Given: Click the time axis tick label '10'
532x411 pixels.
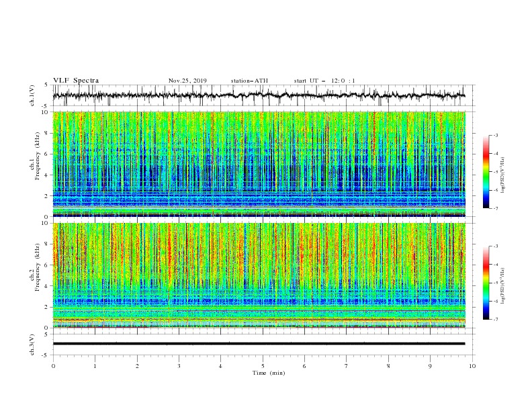Looking at the screenshot, I should [472, 366].
